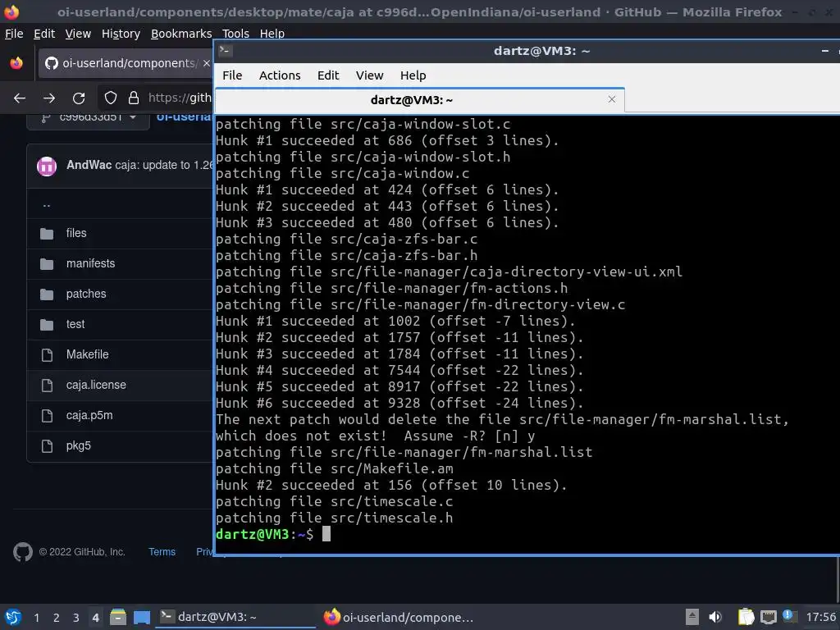Show site security padlock info
Viewport: 840px width, 630px height.
134,98
